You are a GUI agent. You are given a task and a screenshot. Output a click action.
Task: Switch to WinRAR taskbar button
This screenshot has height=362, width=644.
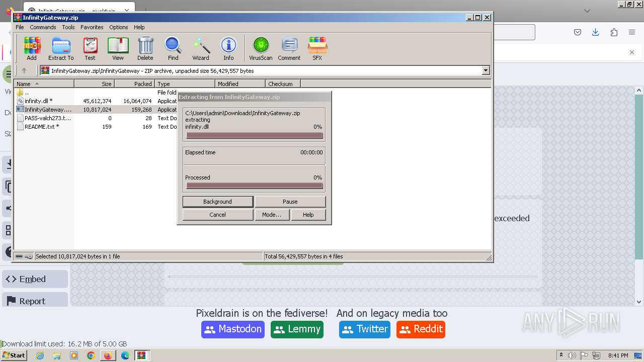(141, 355)
